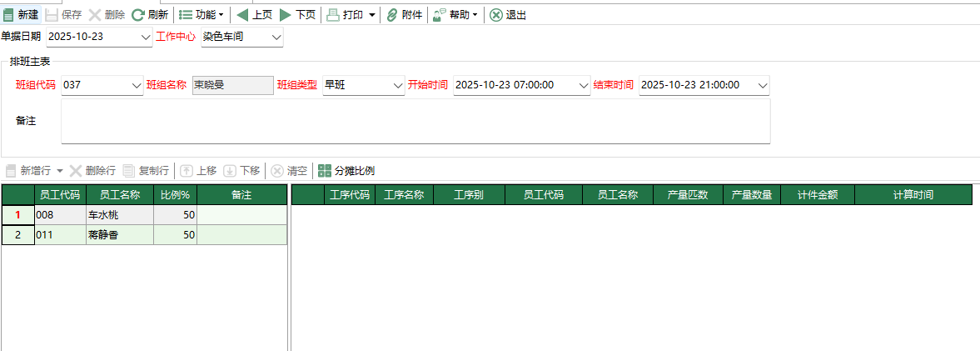Click the 备注 column header in left grid
Screen dimensions: 980x351
tap(241, 194)
